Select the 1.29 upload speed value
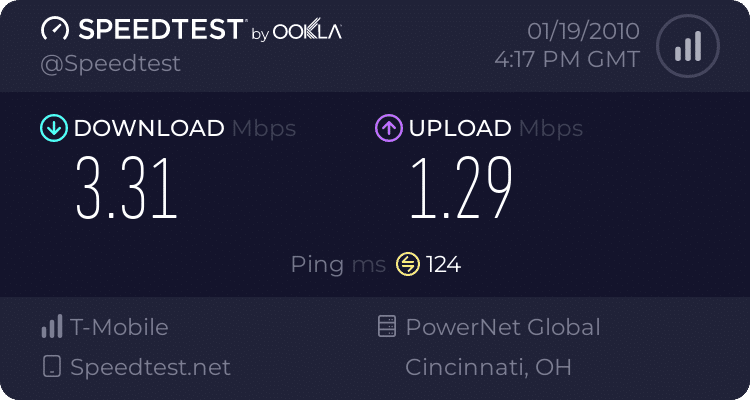Image resolution: width=750 pixels, height=400 pixels. point(462,189)
